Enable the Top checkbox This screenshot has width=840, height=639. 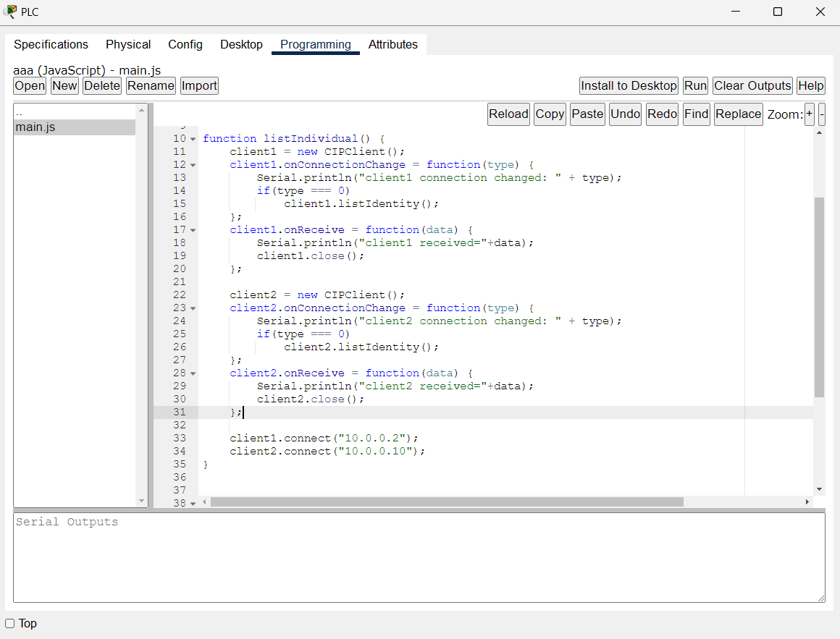(9, 623)
